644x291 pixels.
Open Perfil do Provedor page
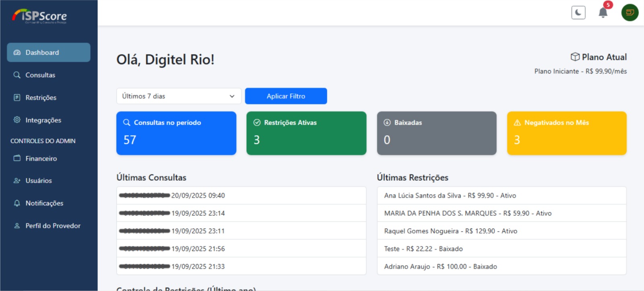(53, 226)
